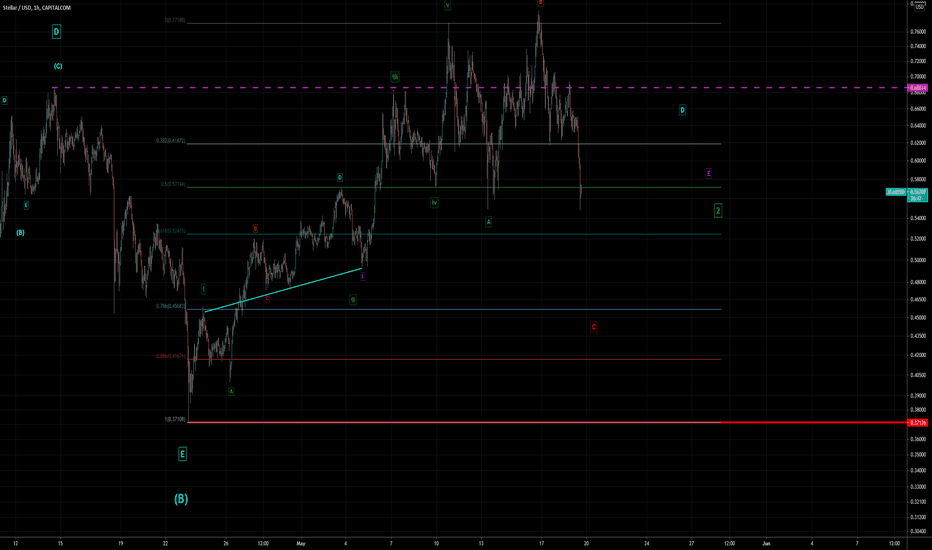Click the 27 date tick on time axis
Image resolution: width=932 pixels, height=550 pixels.
click(x=692, y=543)
